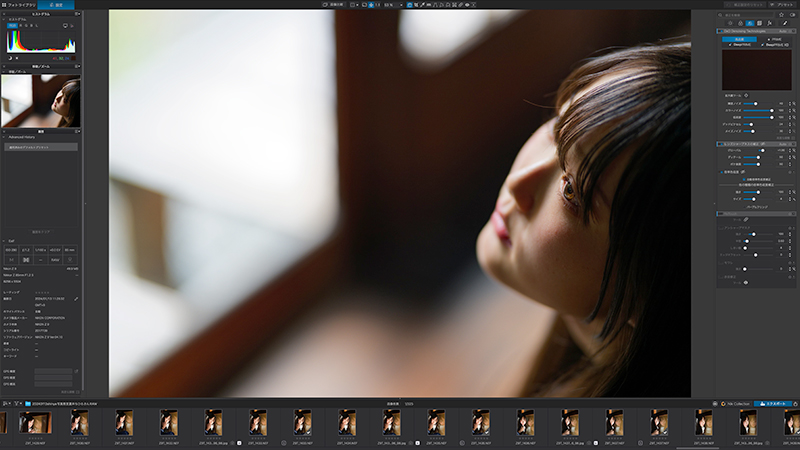Switch to the Customize tab
Screen dimensions: 800x450
pyautogui.click(x=56, y=5)
